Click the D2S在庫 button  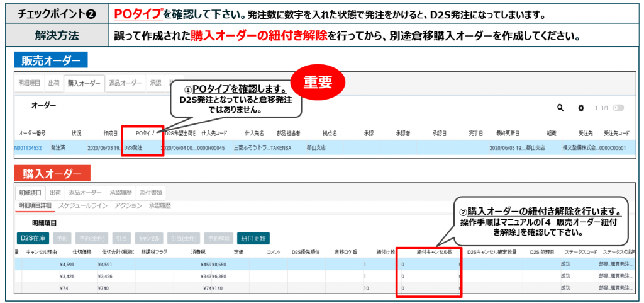click(33, 238)
